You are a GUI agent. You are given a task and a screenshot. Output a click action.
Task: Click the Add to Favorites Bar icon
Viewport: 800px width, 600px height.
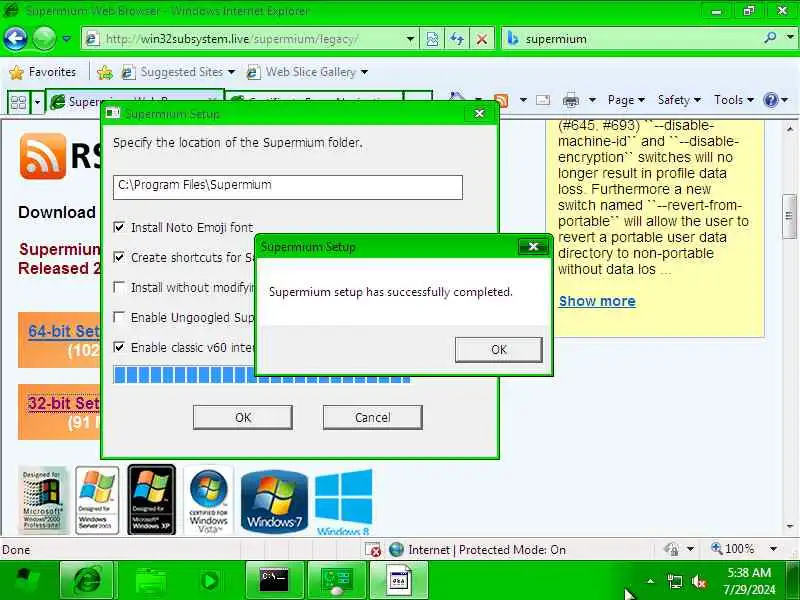(x=105, y=72)
